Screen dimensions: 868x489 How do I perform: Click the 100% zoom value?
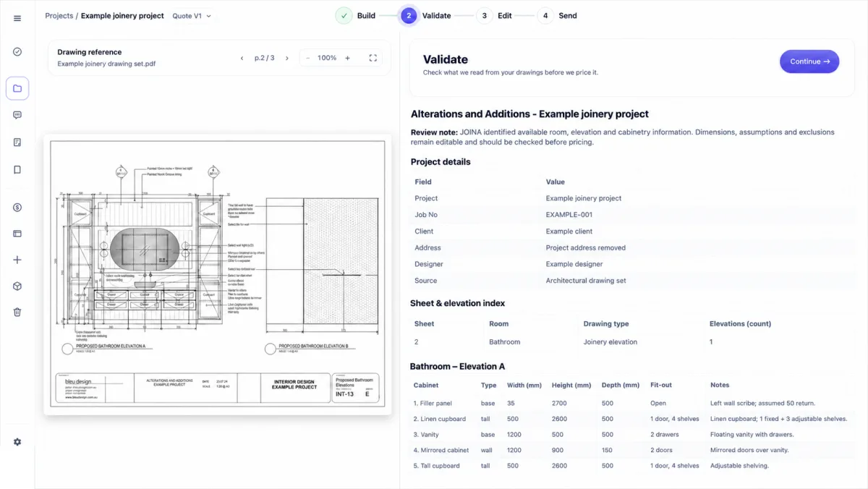[x=327, y=58]
